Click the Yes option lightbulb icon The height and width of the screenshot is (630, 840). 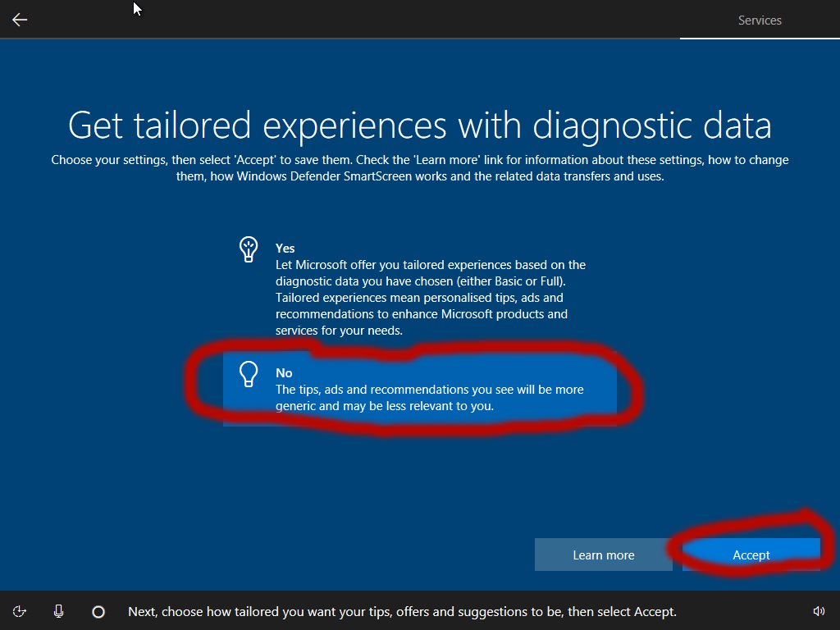(x=249, y=249)
